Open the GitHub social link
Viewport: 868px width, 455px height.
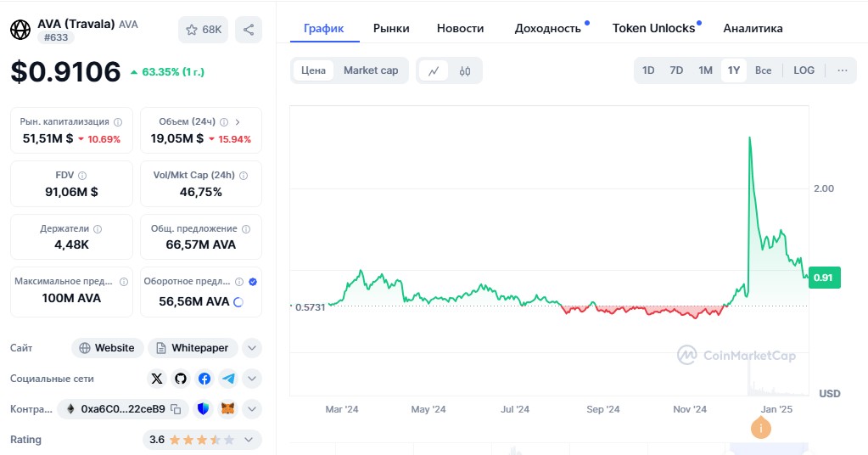pyautogui.click(x=181, y=379)
